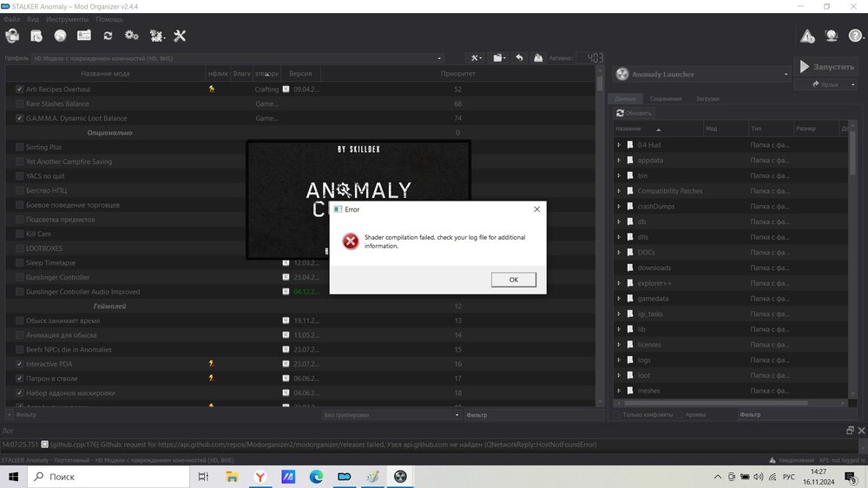Image resolution: width=868 pixels, height=488 pixels.
Task: Expand the logs folder
Action: (x=619, y=360)
